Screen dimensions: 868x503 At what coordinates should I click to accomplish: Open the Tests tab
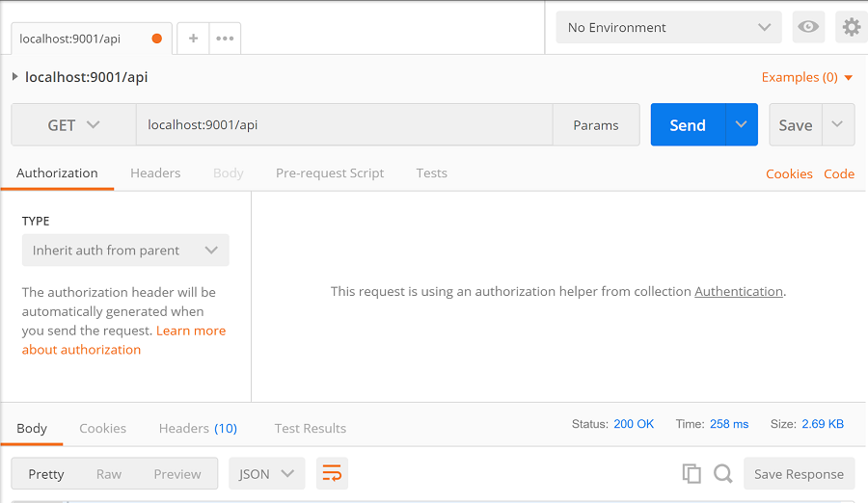pos(432,173)
